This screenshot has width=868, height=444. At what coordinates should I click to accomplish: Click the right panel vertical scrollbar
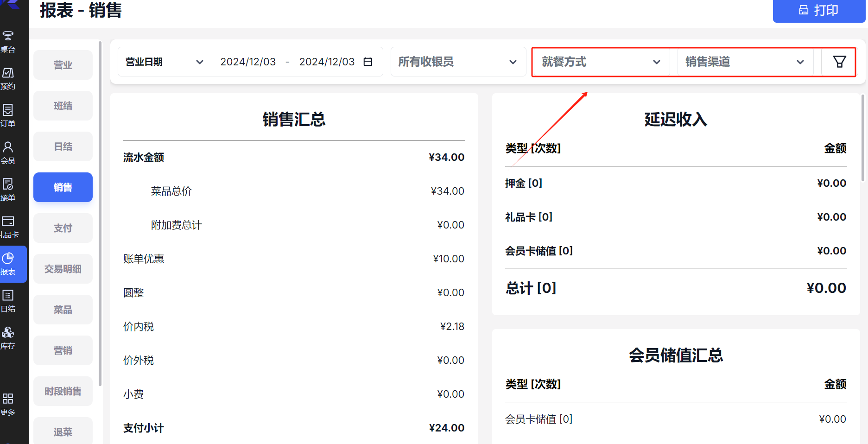862,138
